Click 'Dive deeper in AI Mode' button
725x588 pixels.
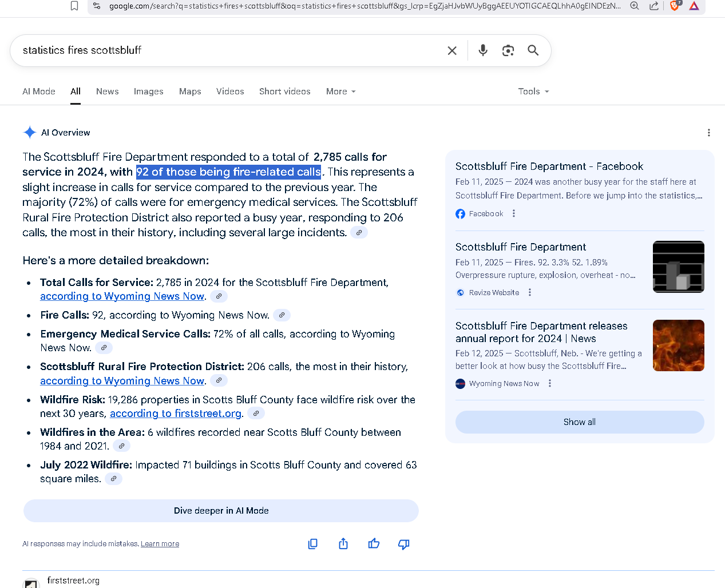coord(221,511)
